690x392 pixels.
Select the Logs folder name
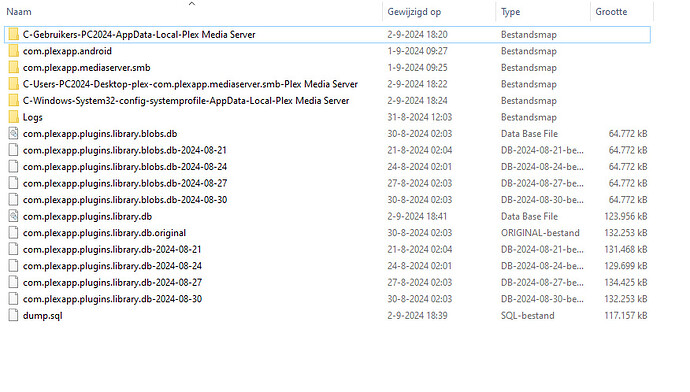[x=33, y=117]
